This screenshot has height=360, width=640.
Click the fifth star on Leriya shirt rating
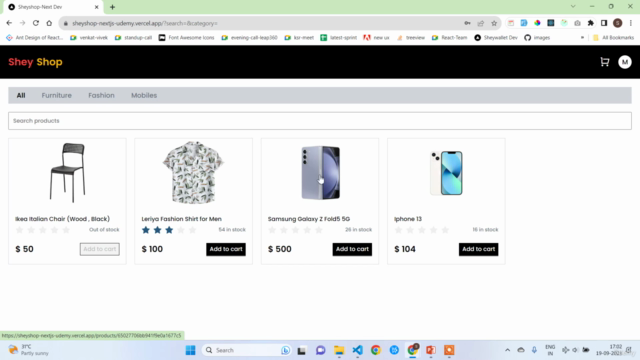tap(193, 230)
